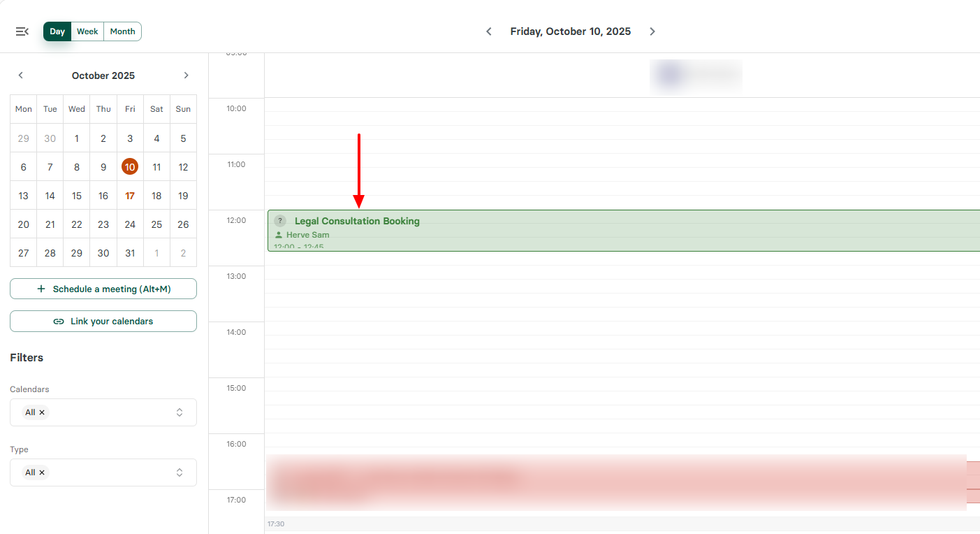Remove the All tag from Calendars filter
Image resolution: width=980 pixels, height=534 pixels.
[42, 412]
